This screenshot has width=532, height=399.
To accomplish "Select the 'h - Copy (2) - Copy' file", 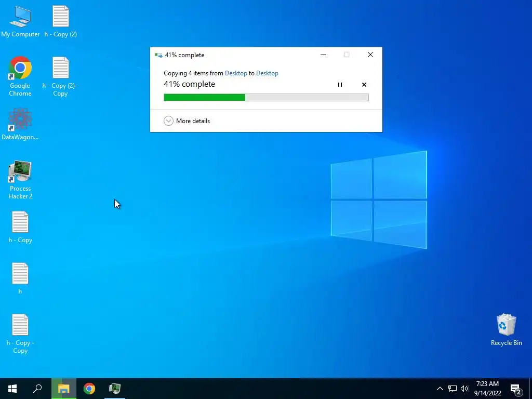I will 60,76.
